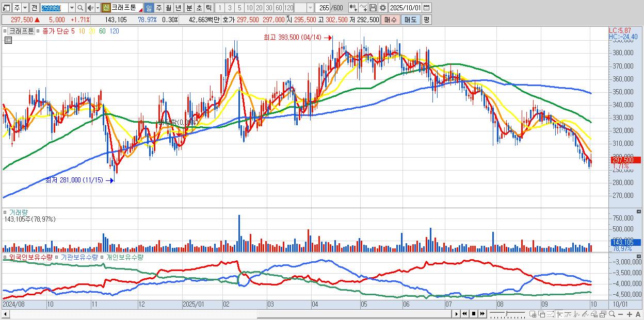Click the 120-day moving average legend label
Viewport: 644px width, 320px height.
pos(115,31)
